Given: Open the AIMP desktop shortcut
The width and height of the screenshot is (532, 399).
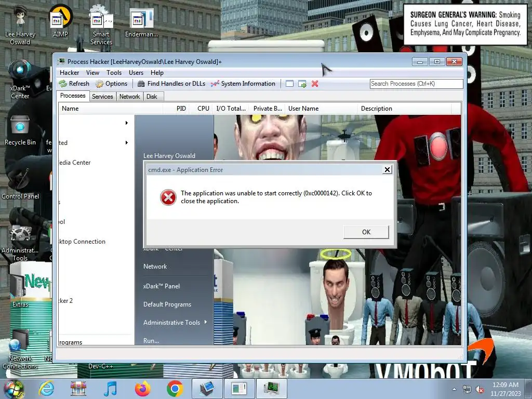Looking at the screenshot, I should pyautogui.click(x=60, y=21).
